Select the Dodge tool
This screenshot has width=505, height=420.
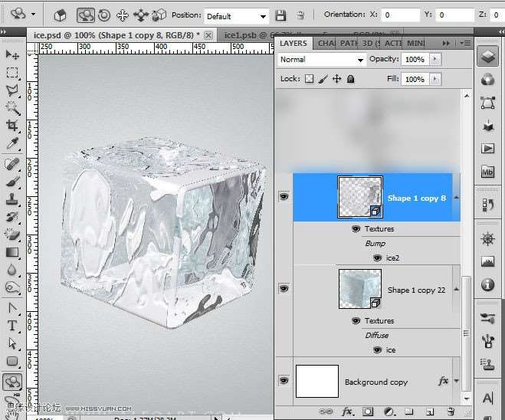click(12, 287)
